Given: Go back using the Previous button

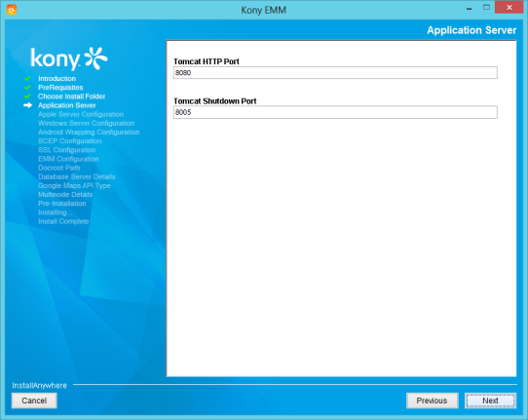Looking at the screenshot, I should tap(432, 401).
